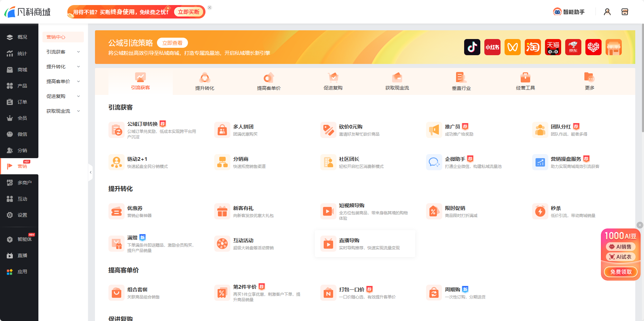Open the Douyin (TikTok) channel icon

coord(472,47)
